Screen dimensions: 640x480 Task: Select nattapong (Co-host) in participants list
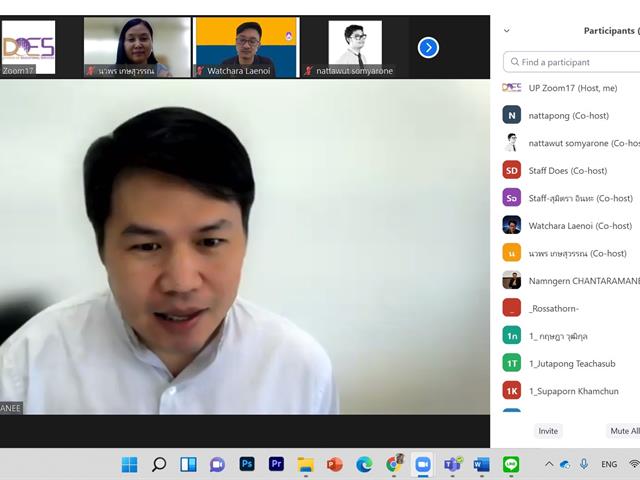pos(571,116)
